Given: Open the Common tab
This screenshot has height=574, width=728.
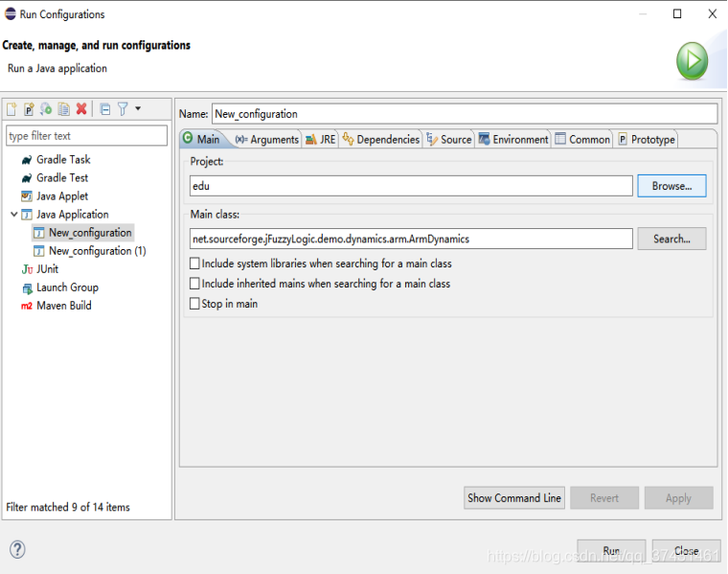Looking at the screenshot, I should 582,139.
